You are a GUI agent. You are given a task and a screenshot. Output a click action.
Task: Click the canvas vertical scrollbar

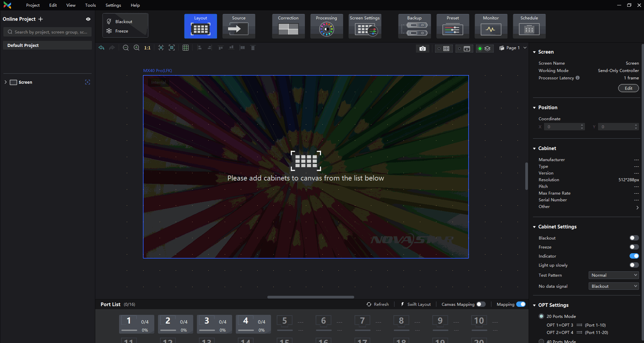(x=527, y=176)
